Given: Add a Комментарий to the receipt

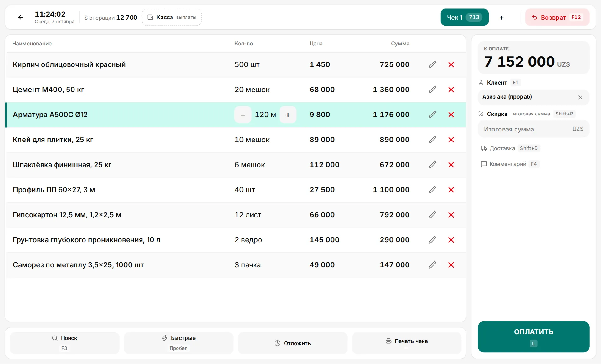Looking at the screenshot, I should [510, 164].
